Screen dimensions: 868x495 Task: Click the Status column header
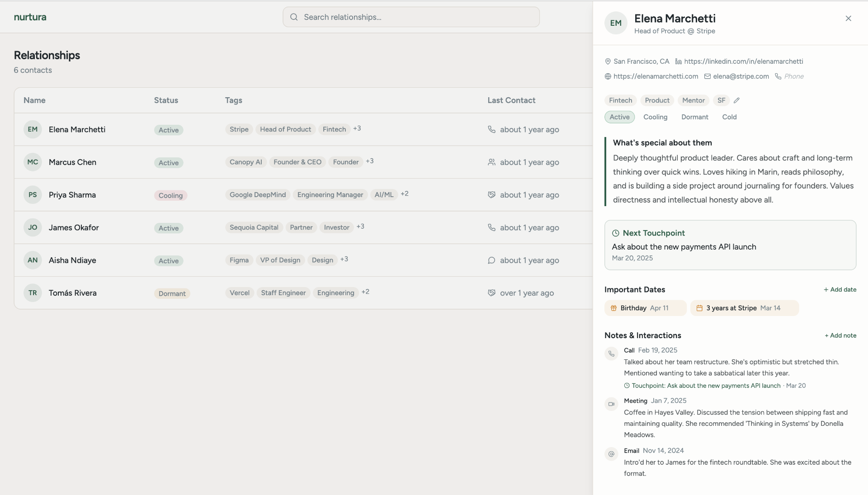pyautogui.click(x=166, y=100)
